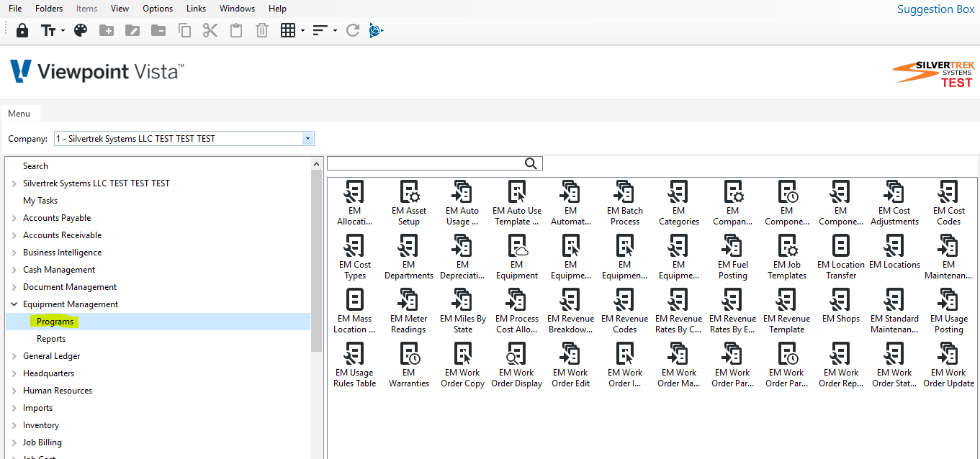Click the tree panel vertical scrollbar

(317, 260)
